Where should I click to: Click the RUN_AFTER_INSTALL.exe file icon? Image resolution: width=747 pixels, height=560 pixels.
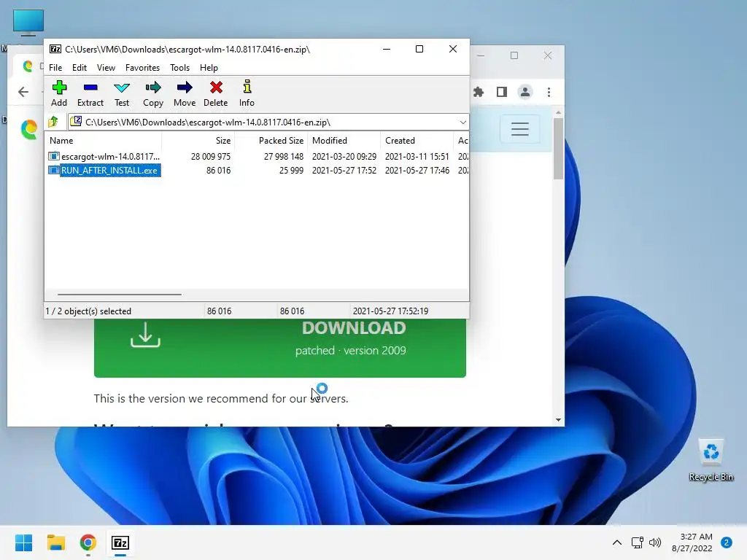coord(54,170)
